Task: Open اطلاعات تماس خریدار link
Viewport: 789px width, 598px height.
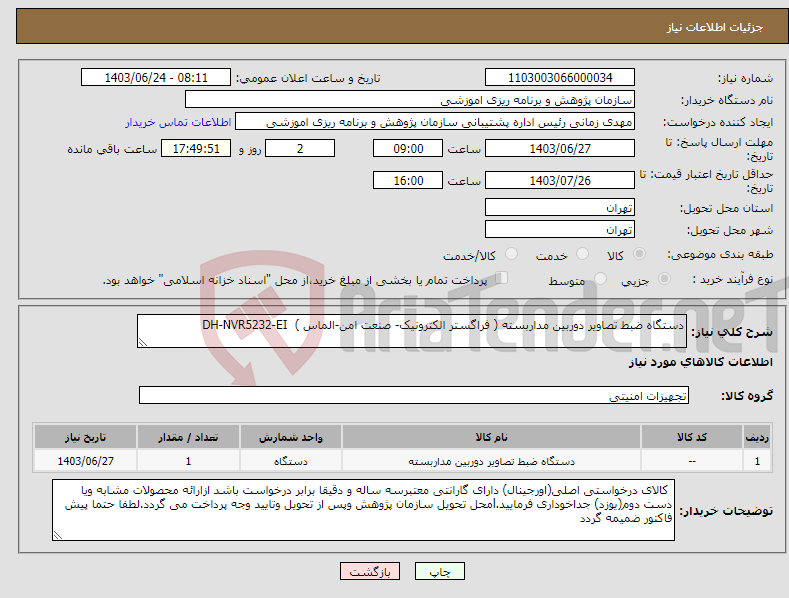Action: point(178,122)
